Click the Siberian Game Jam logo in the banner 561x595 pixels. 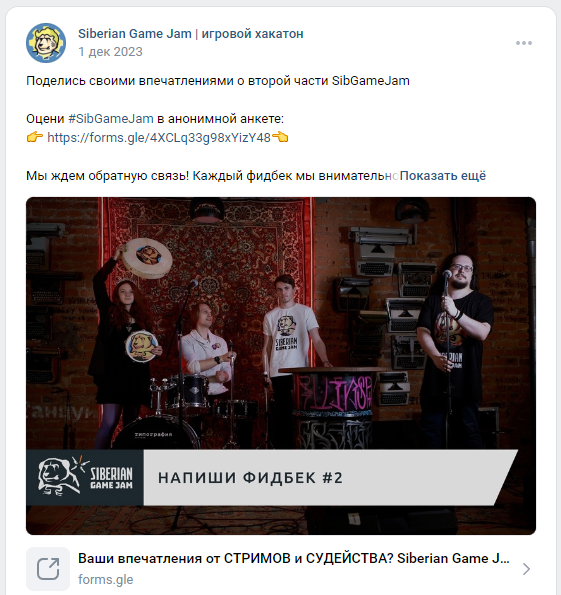85,477
